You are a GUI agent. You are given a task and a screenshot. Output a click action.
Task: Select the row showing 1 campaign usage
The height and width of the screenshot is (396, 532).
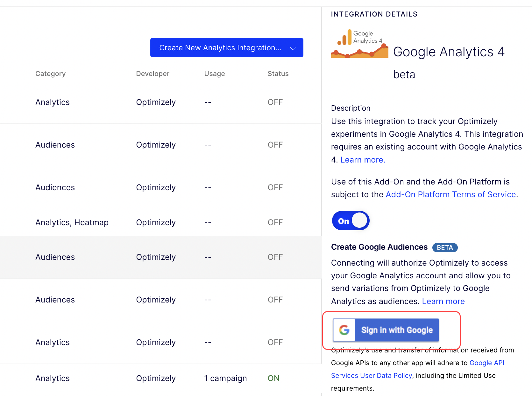[225, 378]
